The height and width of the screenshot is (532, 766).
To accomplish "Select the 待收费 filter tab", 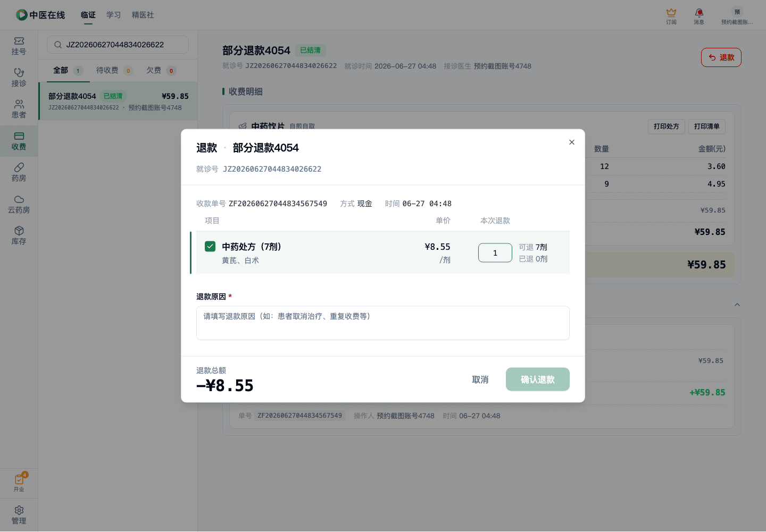I will click(x=114, y=70).
